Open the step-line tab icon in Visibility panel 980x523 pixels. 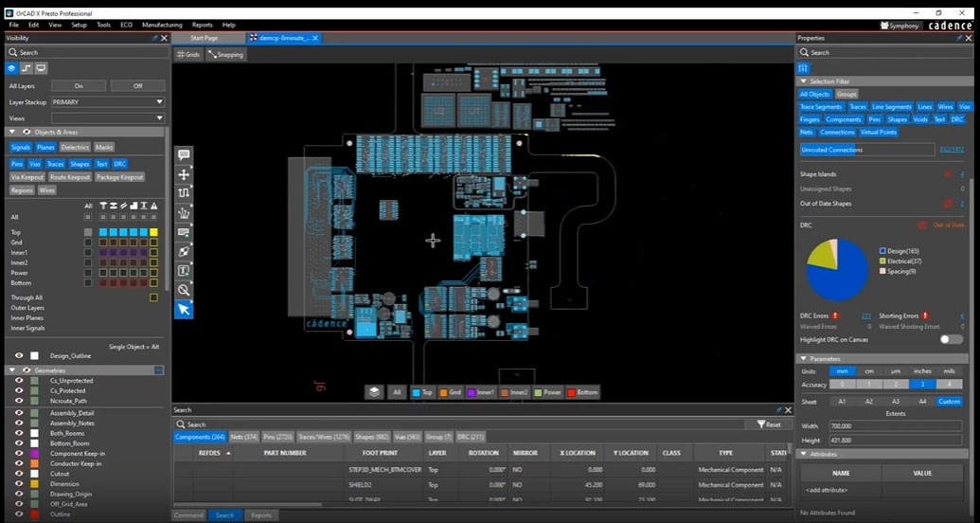27,68
